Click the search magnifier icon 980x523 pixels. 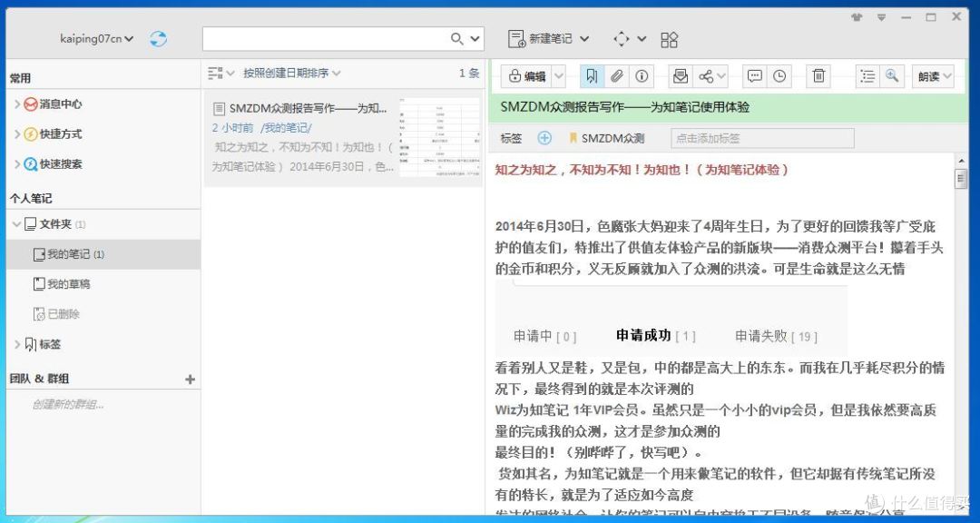click(x=456, y=39)
